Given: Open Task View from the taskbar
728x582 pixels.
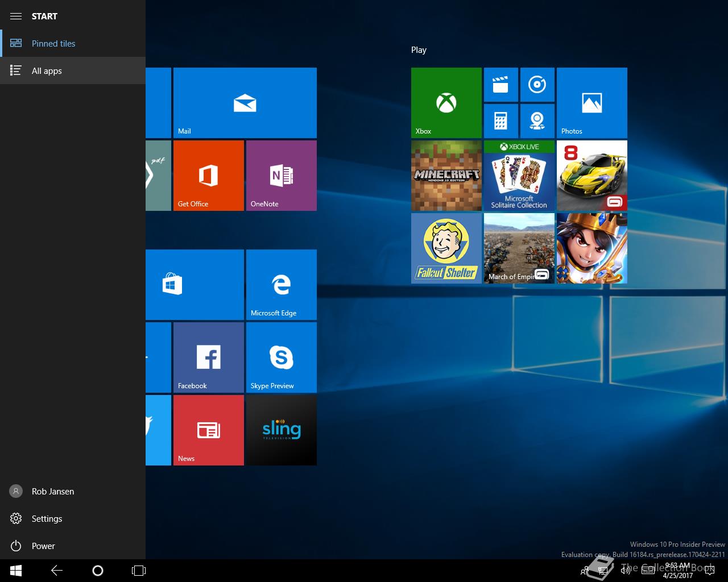Looking at the screenshot, I should (139, 571).
